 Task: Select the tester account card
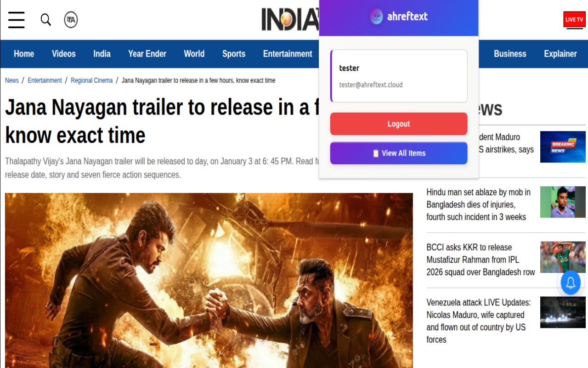pyautogui.click(x=399, y=76)
